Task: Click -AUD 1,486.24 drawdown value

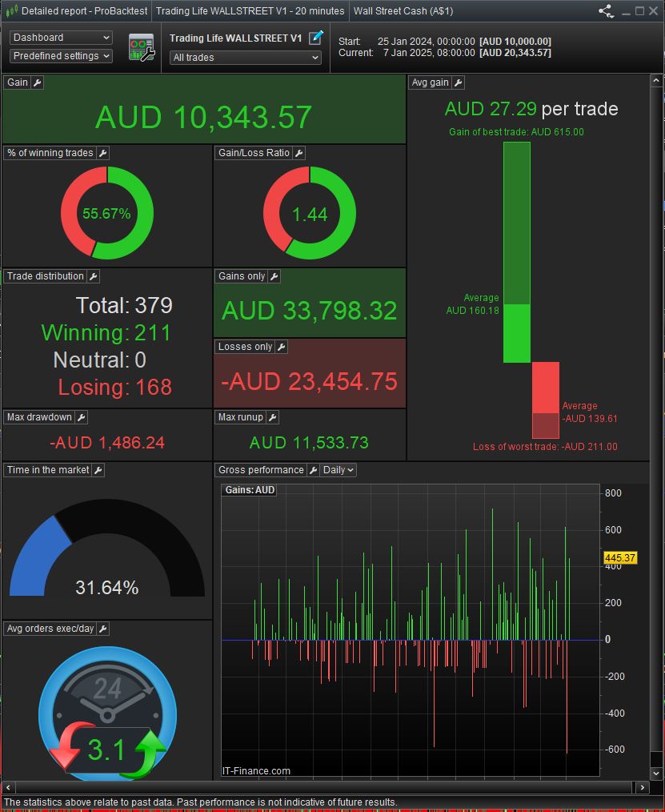Action: coord(107,443)
